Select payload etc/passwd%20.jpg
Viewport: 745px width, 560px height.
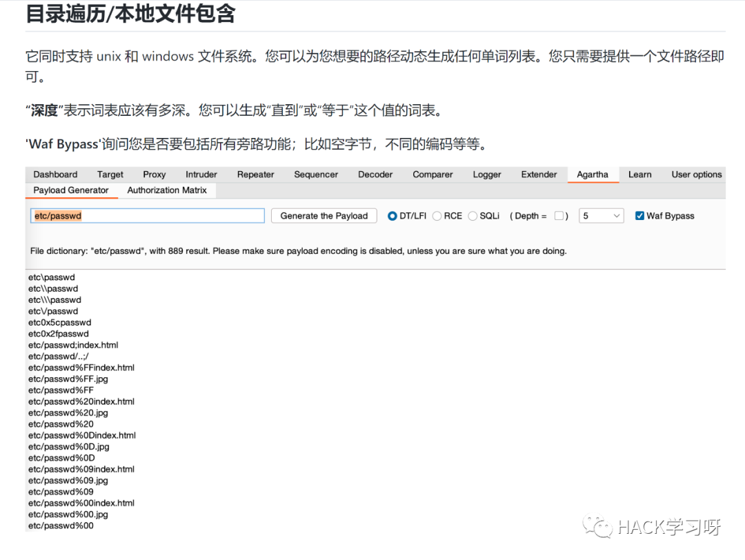point(68,413)
